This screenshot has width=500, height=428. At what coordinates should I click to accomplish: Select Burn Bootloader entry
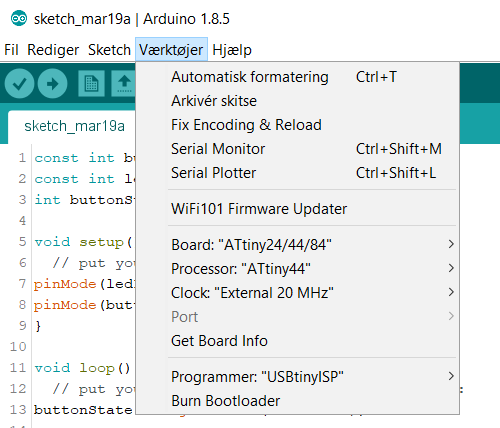coord(298,401)
